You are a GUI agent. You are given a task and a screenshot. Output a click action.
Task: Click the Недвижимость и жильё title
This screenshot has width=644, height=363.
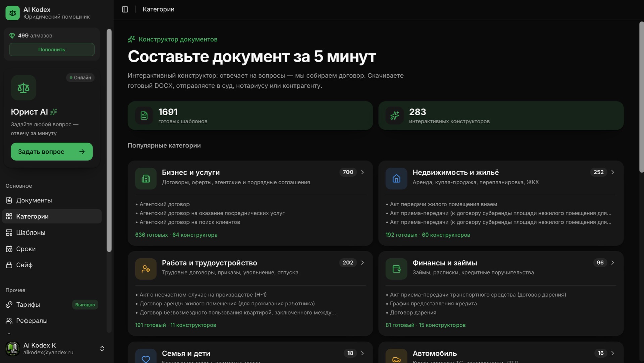pos(455,172)
